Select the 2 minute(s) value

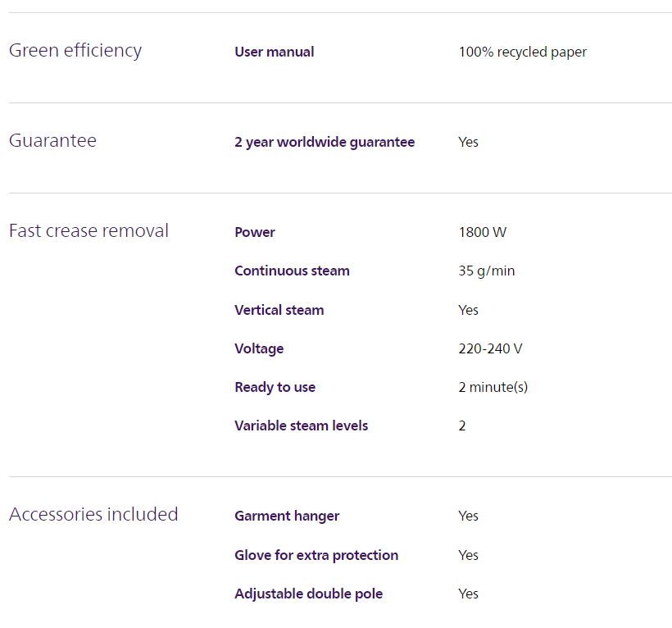point(493,387)
